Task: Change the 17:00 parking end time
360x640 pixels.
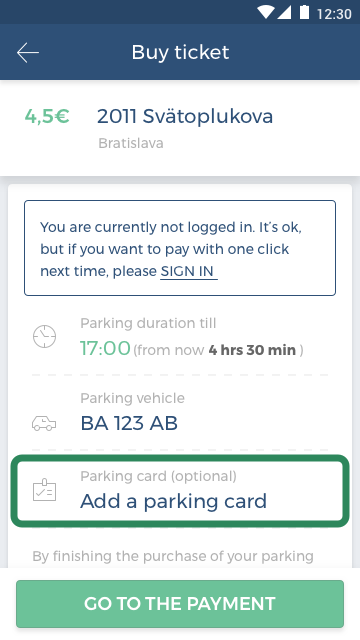Action: (105, 349)
